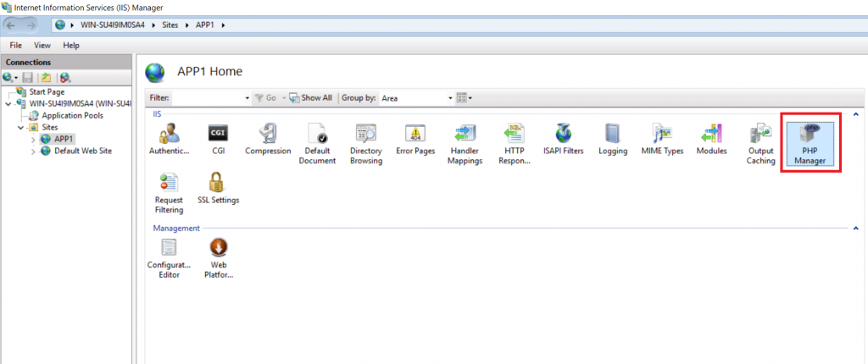Open Output Caching settings

click(x=760, y=145)
